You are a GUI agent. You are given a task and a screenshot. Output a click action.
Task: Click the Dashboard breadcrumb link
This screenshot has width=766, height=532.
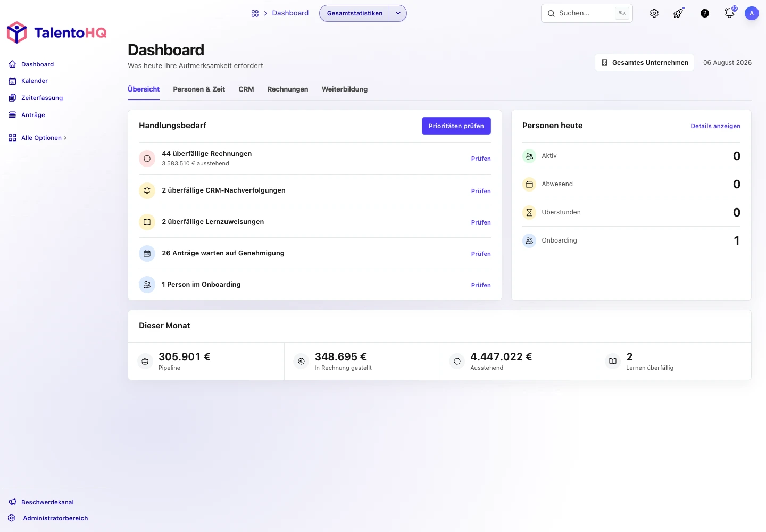click(x=290, y=13)
